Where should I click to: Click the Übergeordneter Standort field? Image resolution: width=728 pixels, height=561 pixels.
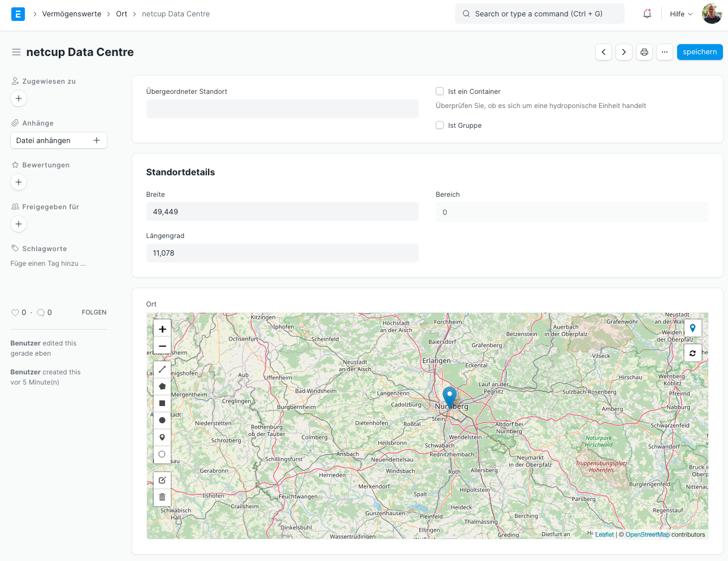(x=283, y=109)
